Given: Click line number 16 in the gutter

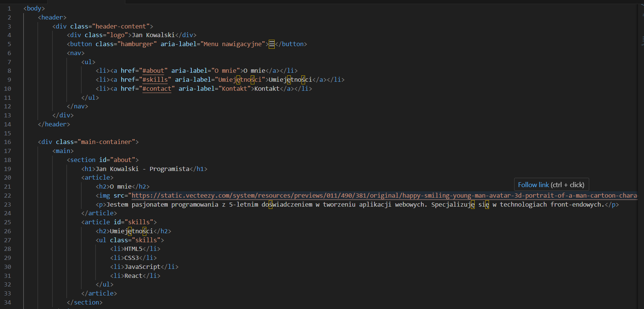Looking at the screenshot, I should (x=8, y=142).
